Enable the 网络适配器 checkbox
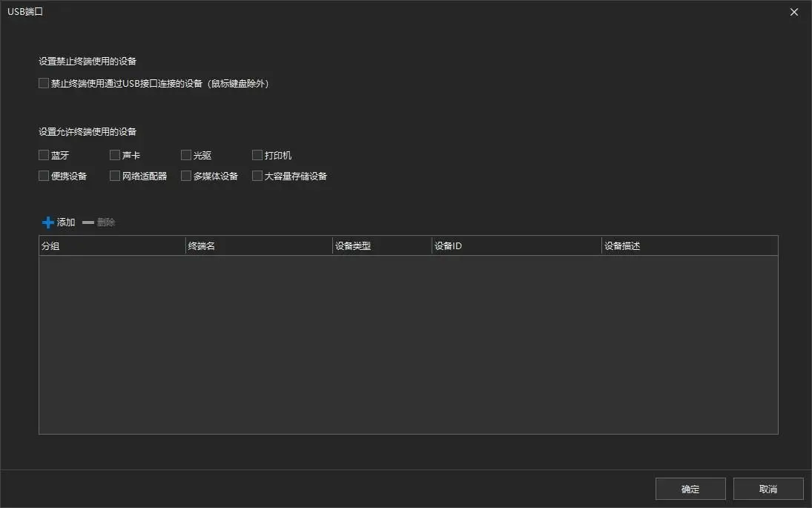 click(115, 176)
